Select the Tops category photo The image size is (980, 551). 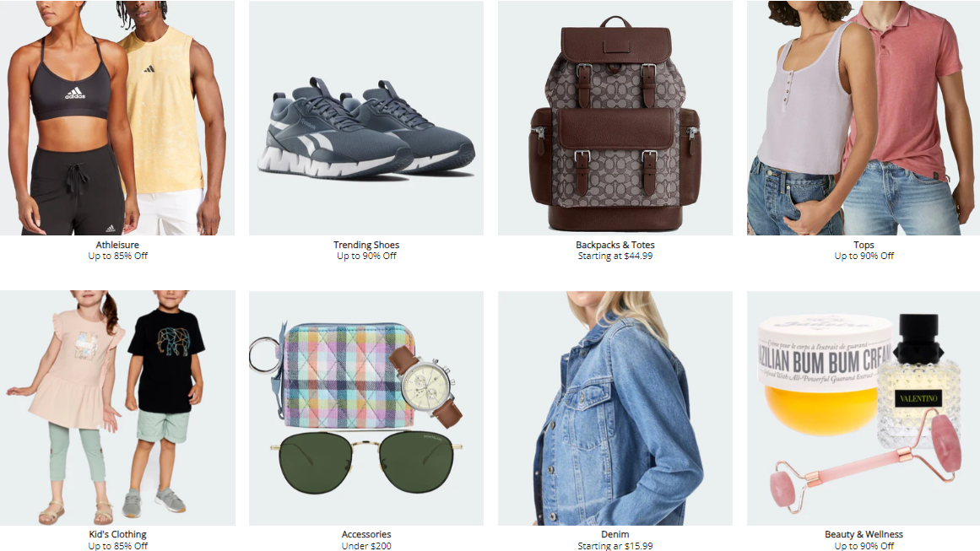coord(864,117)
